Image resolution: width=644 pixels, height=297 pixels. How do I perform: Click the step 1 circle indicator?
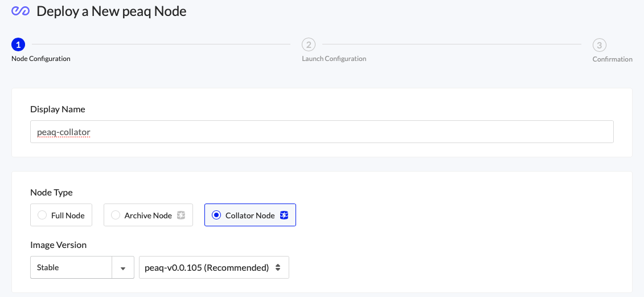coord(18,44)
